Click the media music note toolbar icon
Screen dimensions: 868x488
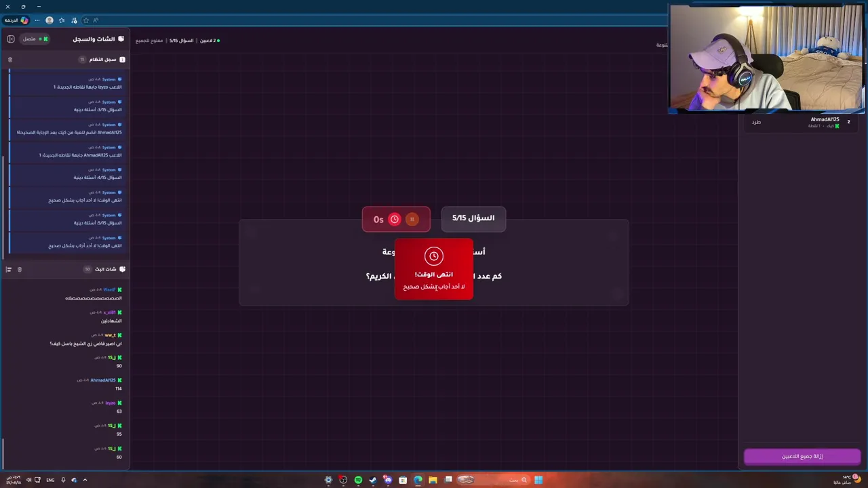[x=74, y=20]
